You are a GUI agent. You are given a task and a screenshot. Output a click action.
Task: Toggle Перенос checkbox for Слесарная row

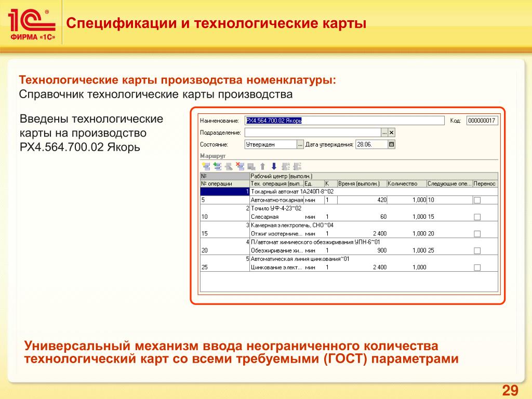[477, 217]
